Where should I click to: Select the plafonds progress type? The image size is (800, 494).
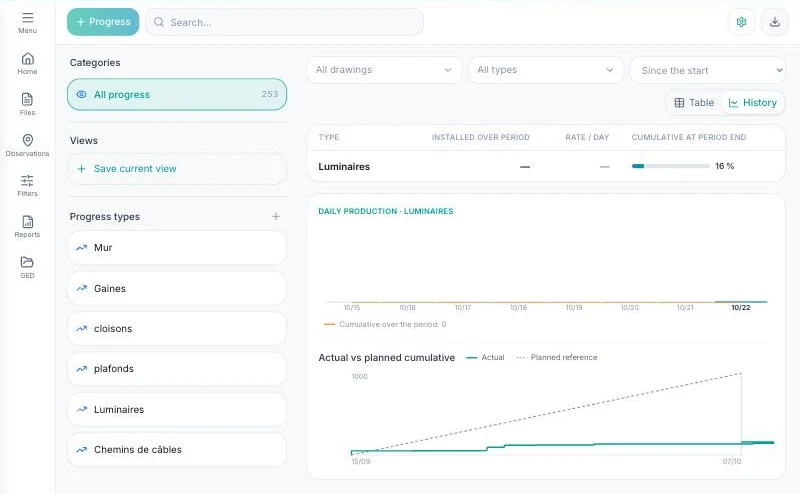[x=177, y=369]
